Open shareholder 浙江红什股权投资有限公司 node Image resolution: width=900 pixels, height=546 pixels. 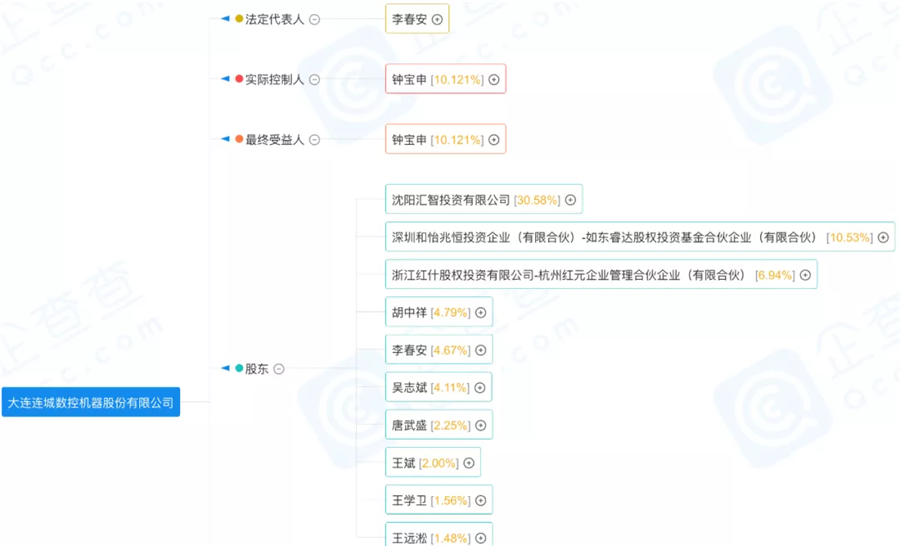tap(570, 275)
